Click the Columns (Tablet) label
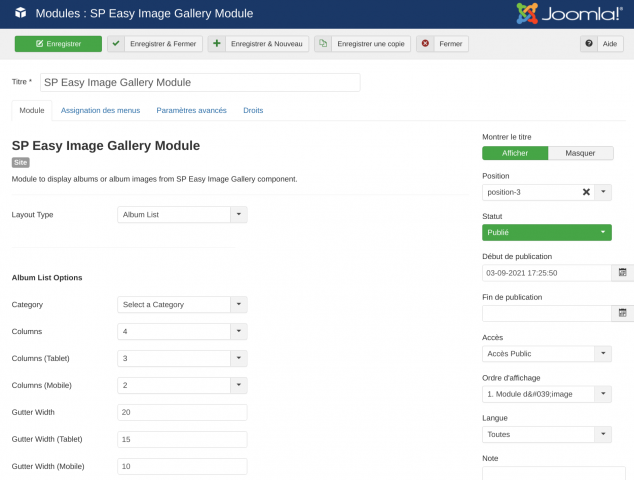634x480 pixels. 40,358
